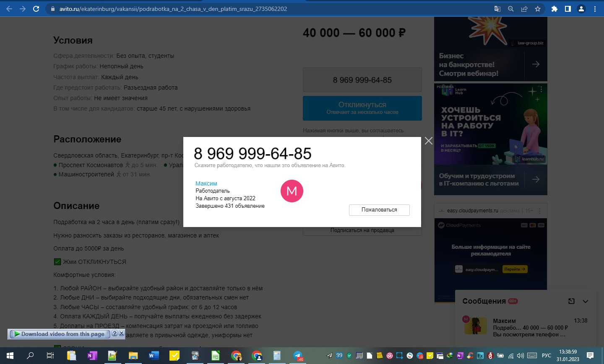The image size is (604, 364).
Task: Close the download video bar
Action: (x=122, y=333)
